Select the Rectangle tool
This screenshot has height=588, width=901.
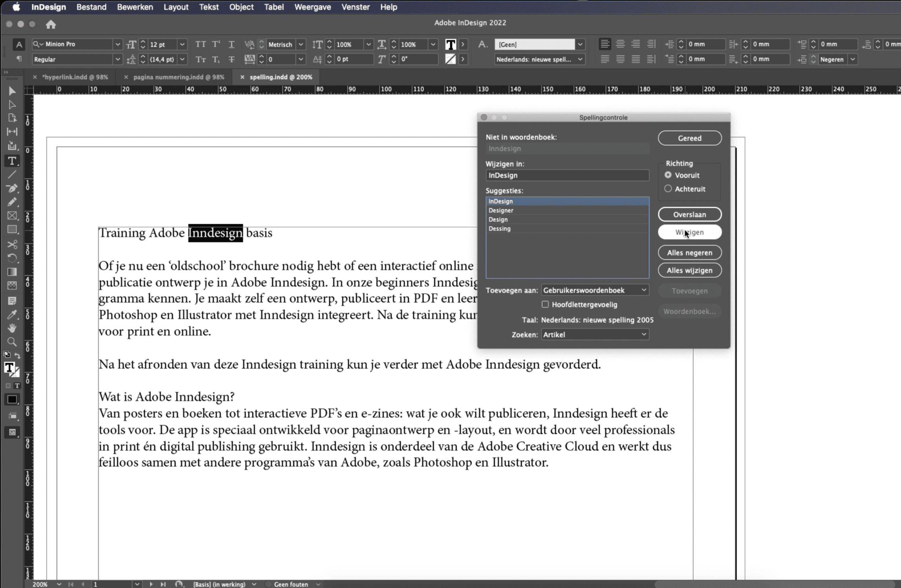pyautogui.click(x=12, y=229)
